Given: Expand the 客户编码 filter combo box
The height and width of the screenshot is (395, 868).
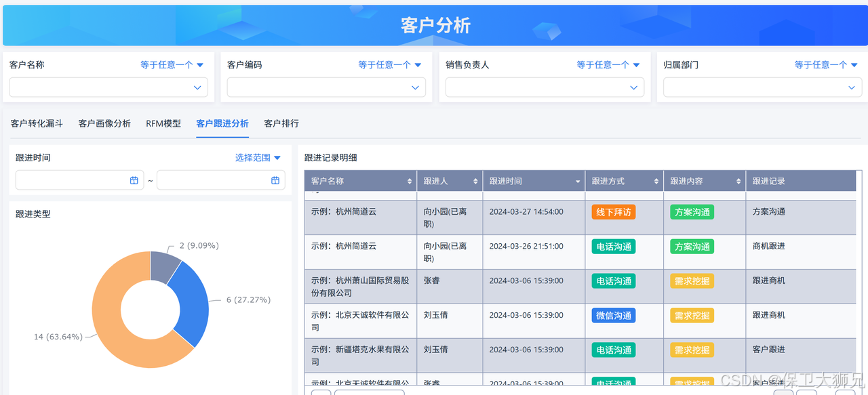Looking at the screenshot, I should pyautogui.click(x=326, y=87).
